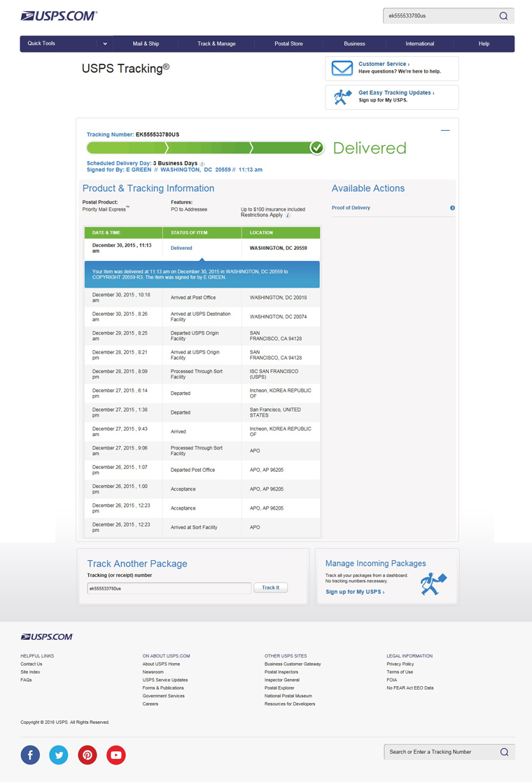Open the USPS Twitter page icon
The image size is (532, 782).
(59, 755)
